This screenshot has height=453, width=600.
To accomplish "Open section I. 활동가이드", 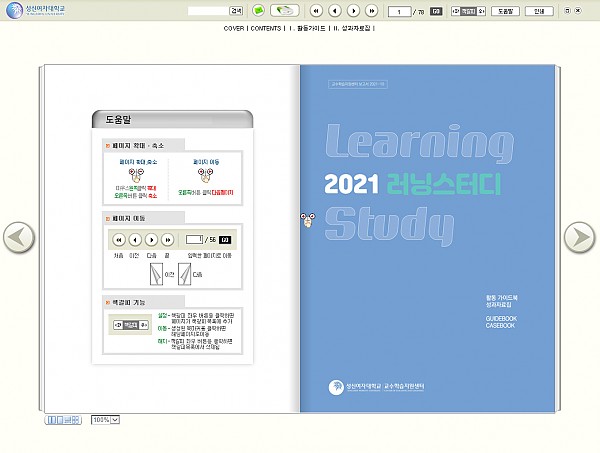I will click(x=307, y=28).
